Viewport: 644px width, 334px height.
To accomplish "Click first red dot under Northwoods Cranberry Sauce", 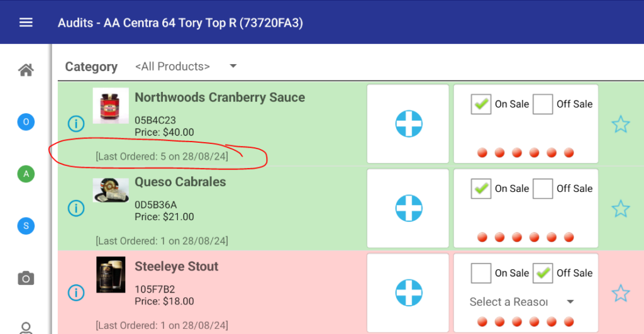I will pos(482,153).
